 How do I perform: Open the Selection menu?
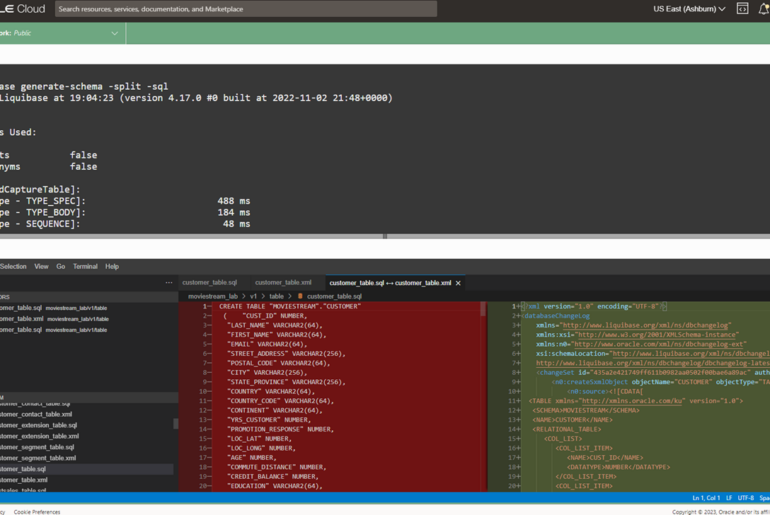click(x=13, y=267)
